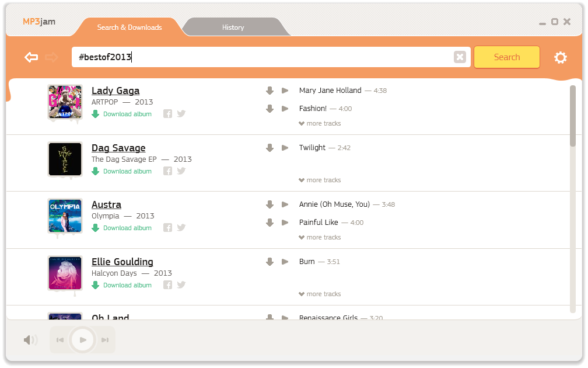The image size is (588, 368).
Task: Open the Ellie Goulding artist link
Action: coord(123,262)
